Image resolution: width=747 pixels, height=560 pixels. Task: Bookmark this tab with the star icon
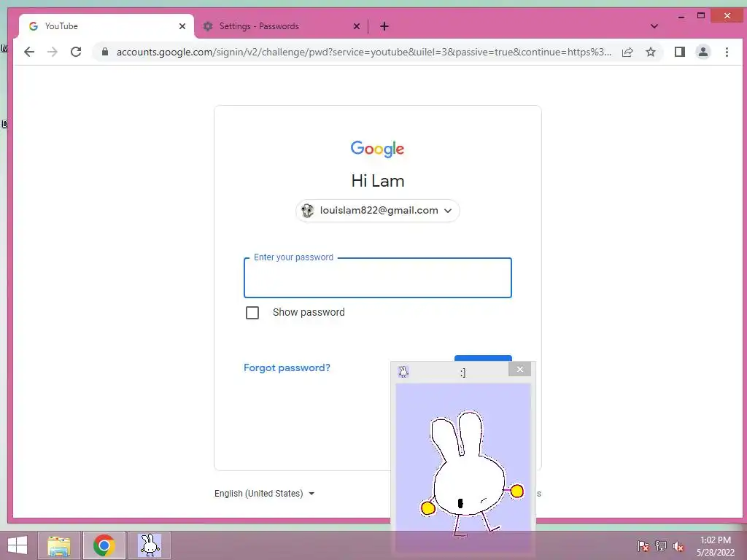pos(651,52)
